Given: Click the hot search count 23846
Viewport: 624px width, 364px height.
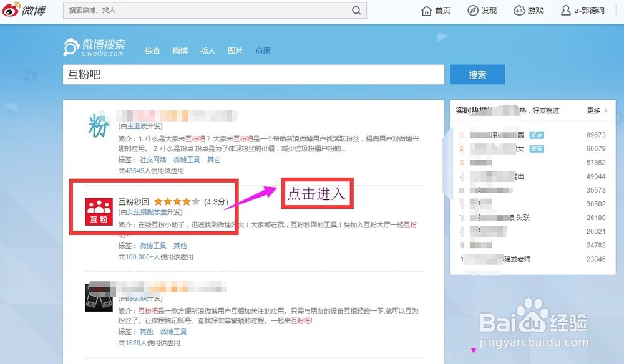Looking at the screenshot, I should [596, 259].
